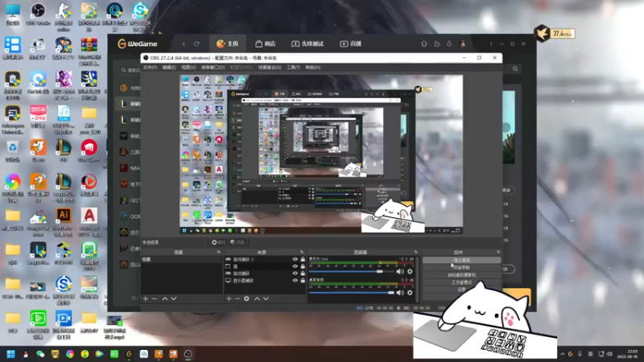Pop out the Scenes dock panel

pyautogui.click(x=218, y=252)
